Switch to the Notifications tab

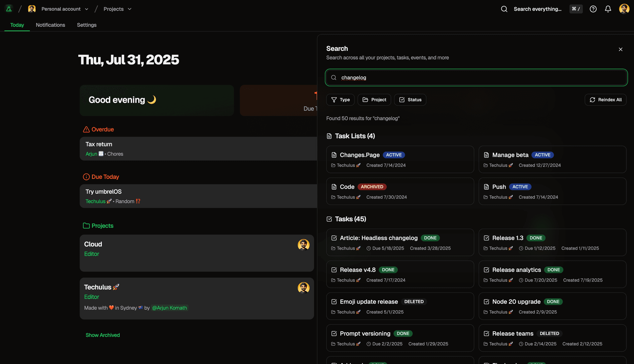click(x=50, y=25)
